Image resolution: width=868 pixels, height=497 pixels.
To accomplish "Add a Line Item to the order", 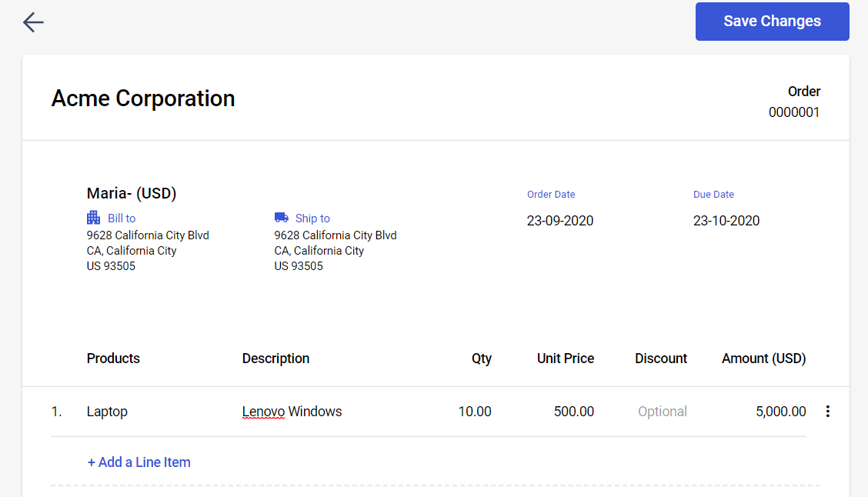I will (x=139, y=462).
